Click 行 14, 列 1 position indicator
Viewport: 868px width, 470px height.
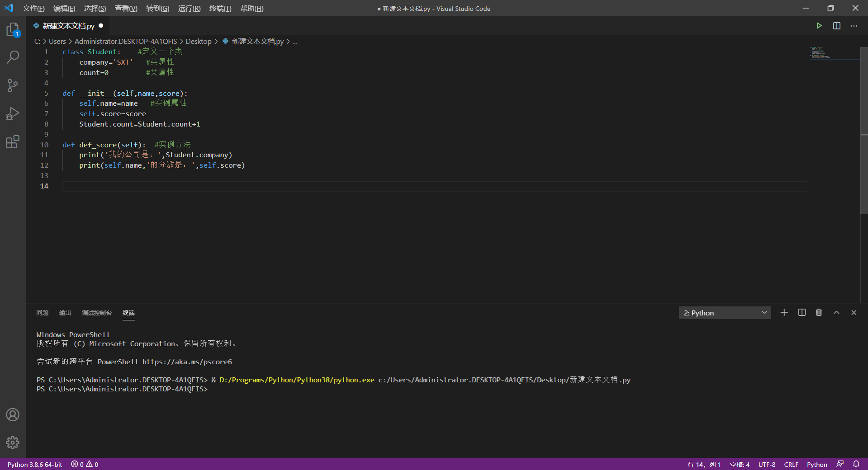click(704, 464)
